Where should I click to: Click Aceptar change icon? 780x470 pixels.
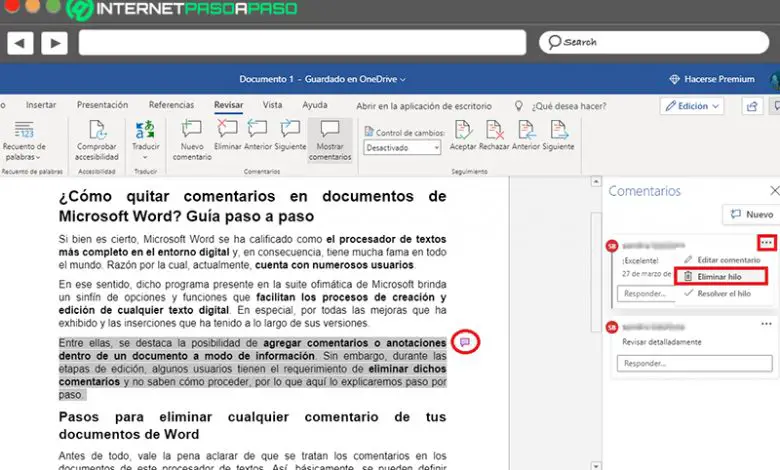tap(463, 129)
